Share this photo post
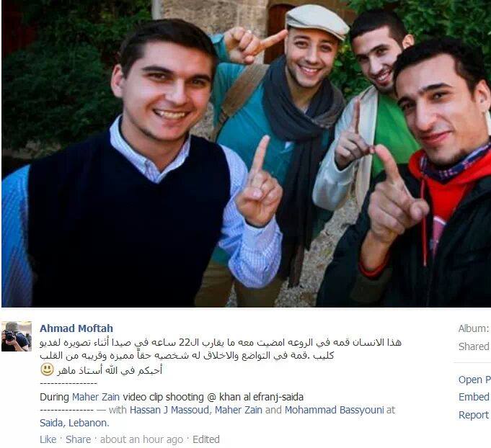The image size is (491, 448). pyautogui.click(x=79, y=439)
